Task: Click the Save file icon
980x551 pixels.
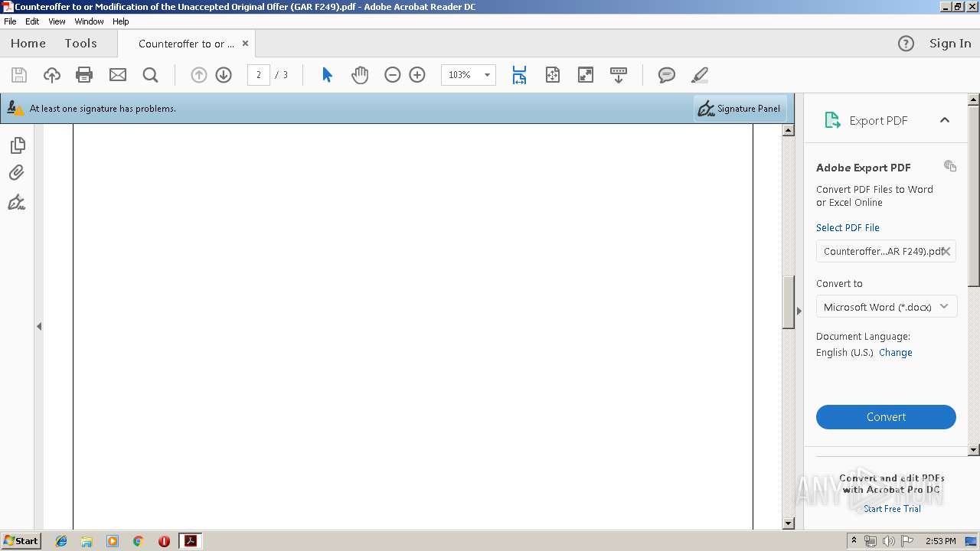Action: point(19,75)
